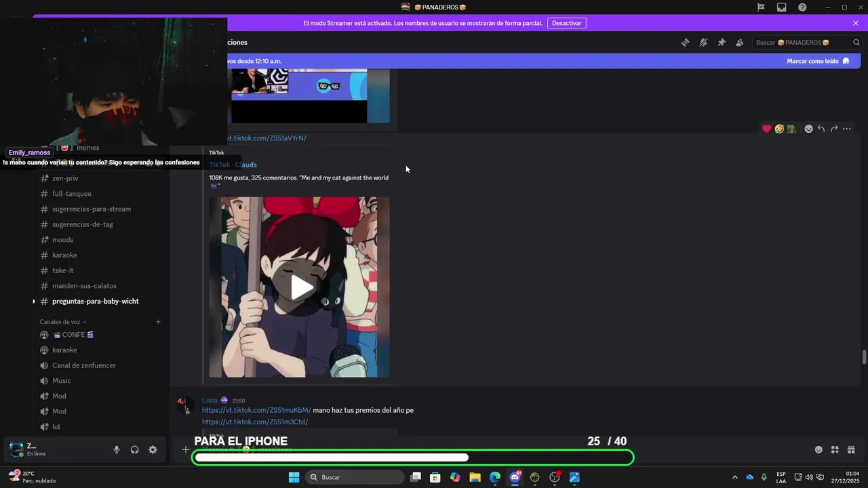Dismiss the Streamer mode purple banner

click(856, 23)
